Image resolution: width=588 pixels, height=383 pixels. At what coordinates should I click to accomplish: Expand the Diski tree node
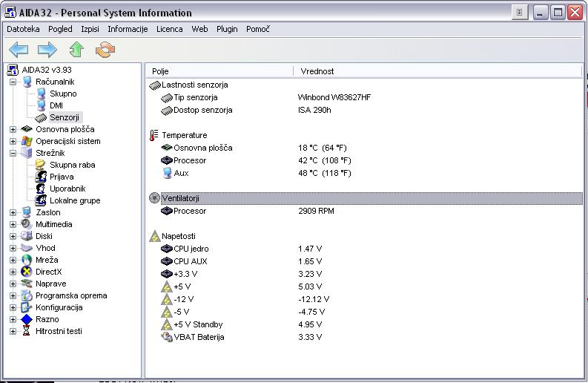point(13,237)
